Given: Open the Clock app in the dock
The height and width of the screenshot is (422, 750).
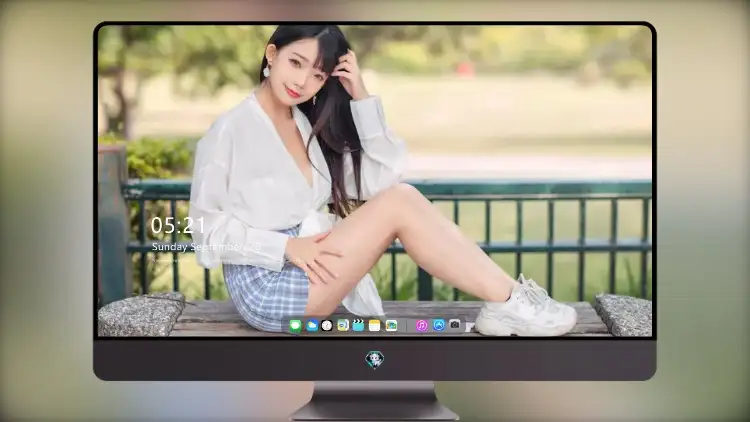Looking at the screenshot, I should point(327,326).
